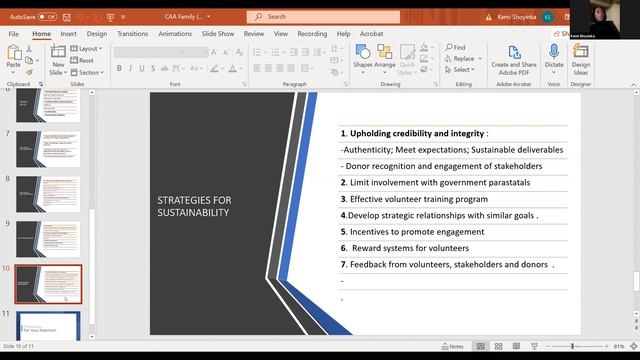
Task: Click the Format Painter icon
Action: click(x=29, y=72)
